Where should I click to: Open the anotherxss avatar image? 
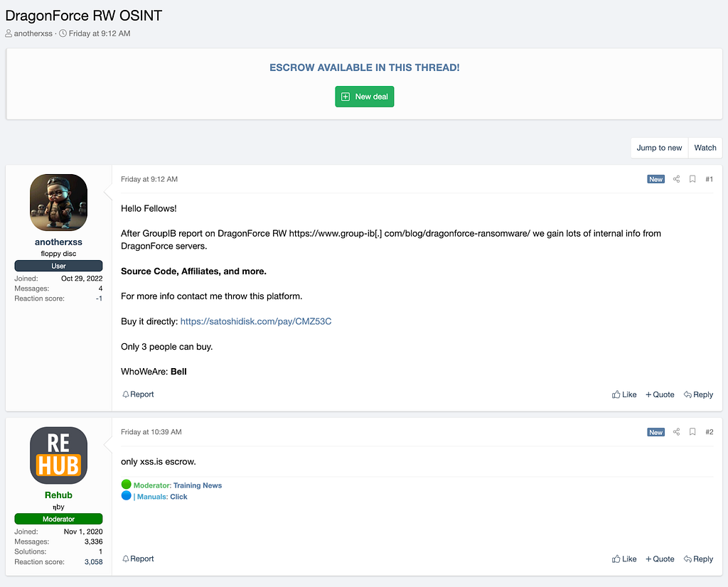(x=58, y=203)
